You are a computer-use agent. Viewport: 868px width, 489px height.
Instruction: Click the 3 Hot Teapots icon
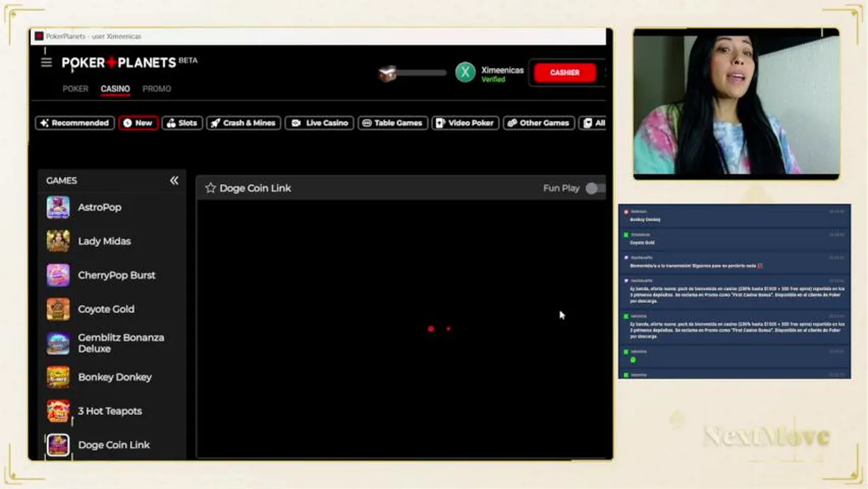tap(58, 411)
